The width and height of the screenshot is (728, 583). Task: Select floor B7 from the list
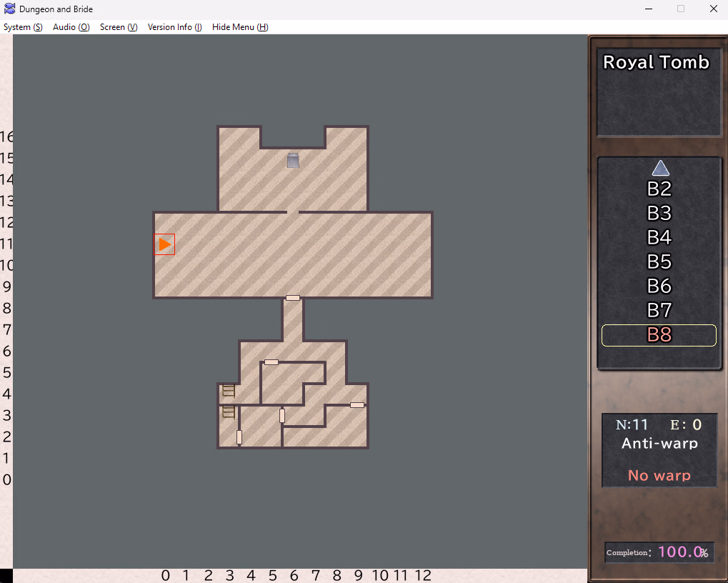coord(659,311)
